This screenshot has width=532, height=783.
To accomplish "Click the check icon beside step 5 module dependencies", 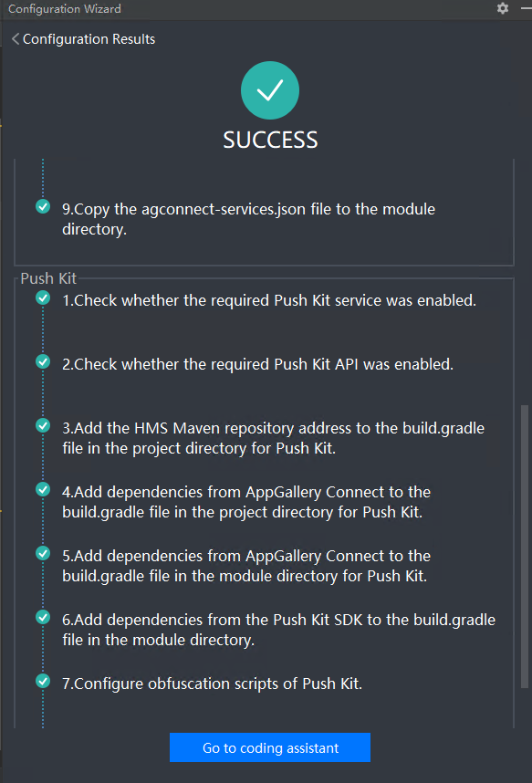I will coord(42,553).
